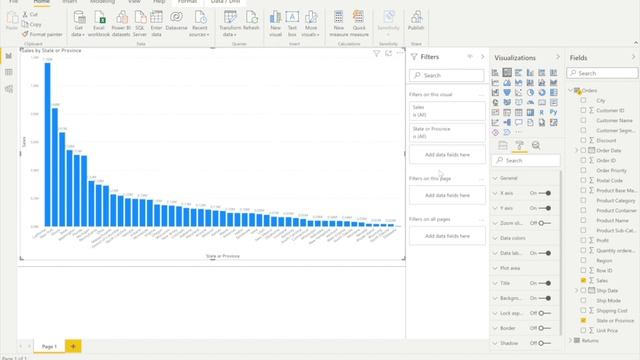Screen dimensions: 640x360
Task: Select the Python visual icon
Action: (x=553, y=112)
